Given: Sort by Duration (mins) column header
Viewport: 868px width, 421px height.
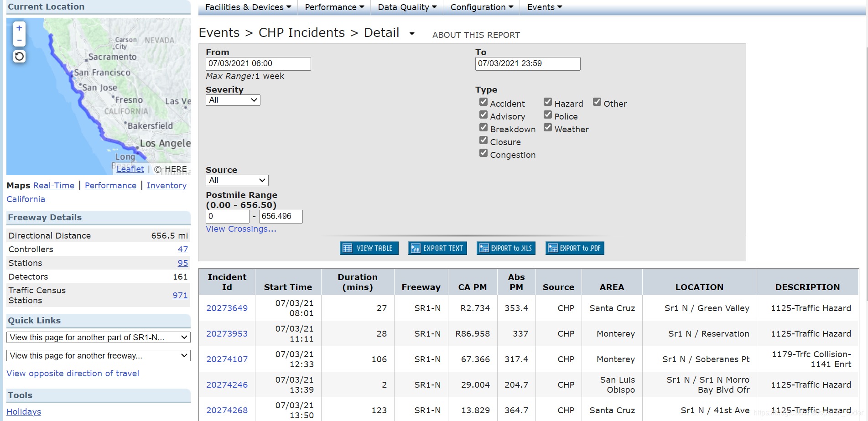Looking at the screenshot, I should pos(358,282).
